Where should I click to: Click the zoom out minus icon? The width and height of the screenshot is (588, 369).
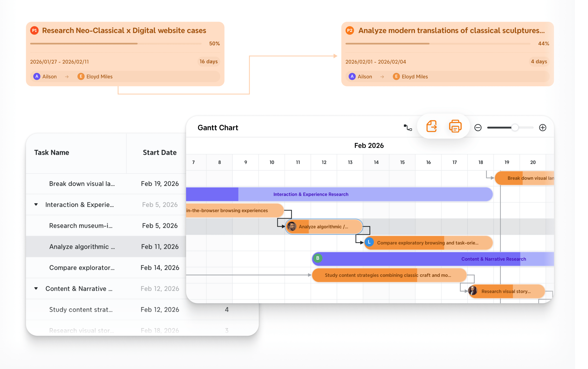(x=478, y=128)
